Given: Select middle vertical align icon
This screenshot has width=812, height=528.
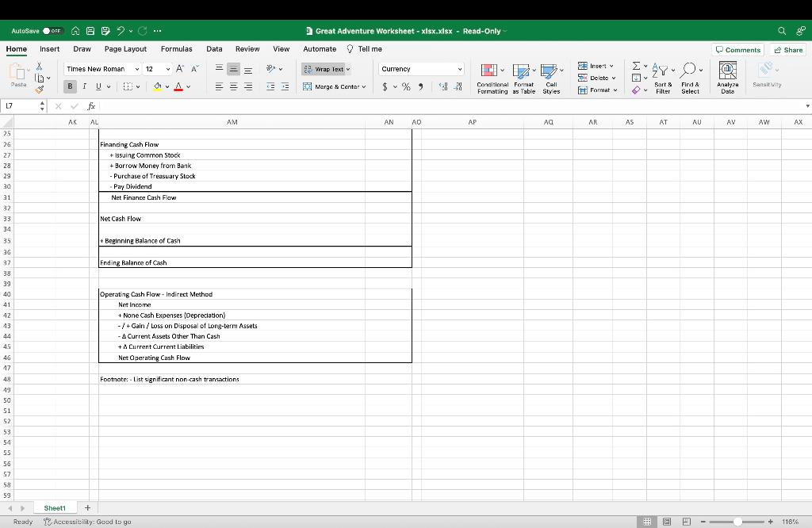Looking at the screenshot, I should click(x=234, y=69).
